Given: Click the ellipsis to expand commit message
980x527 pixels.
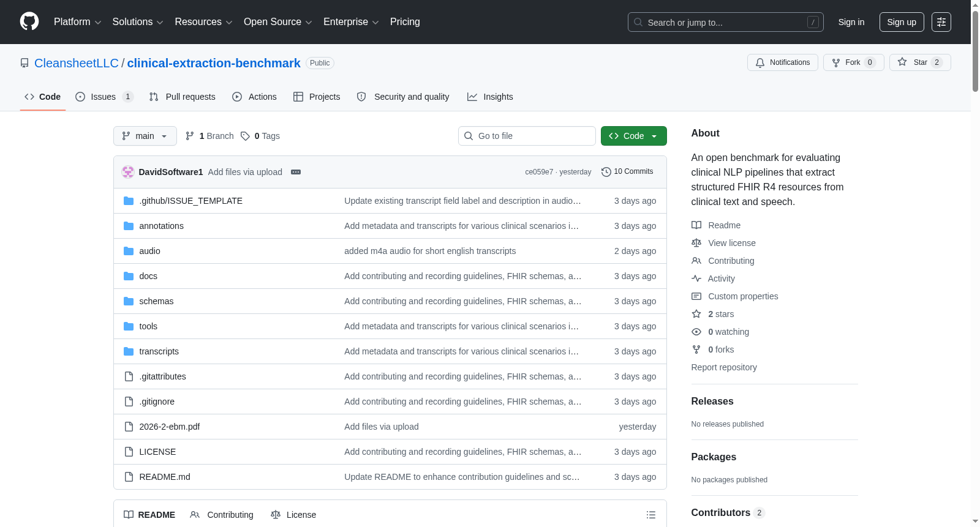Looking at the screenshot, I should 296,172.
